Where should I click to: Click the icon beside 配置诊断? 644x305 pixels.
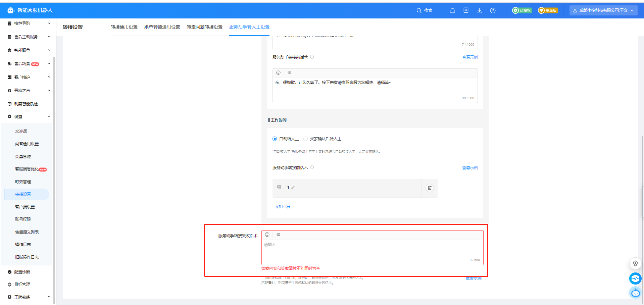click(x=9, y=272)
